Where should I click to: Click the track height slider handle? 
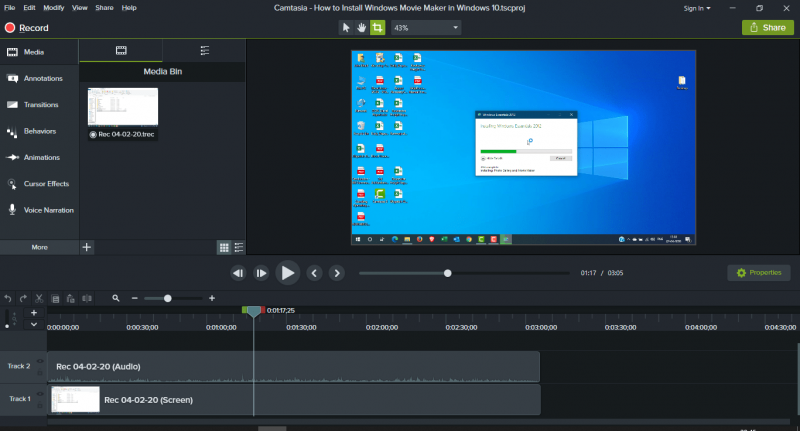tap(7, 326)
